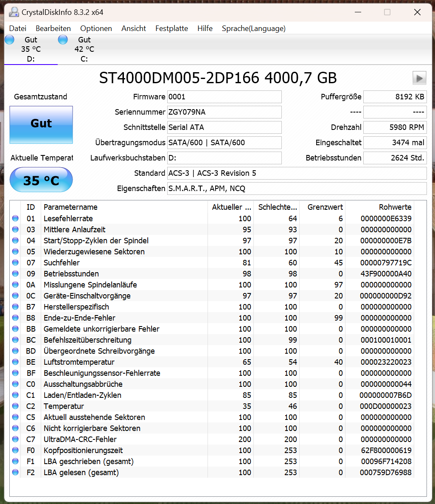
Task: Click the status dot of Wiederzugewiesene Sektoren row
Action: (x=15, y=252)
